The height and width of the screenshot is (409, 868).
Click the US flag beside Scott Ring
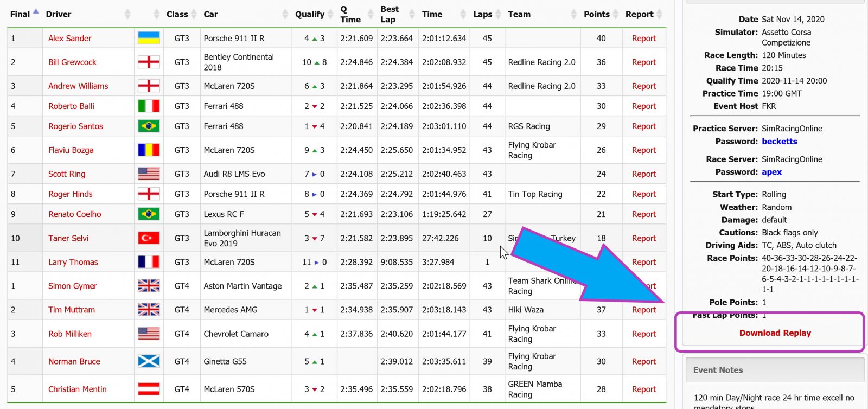point(149,174)
